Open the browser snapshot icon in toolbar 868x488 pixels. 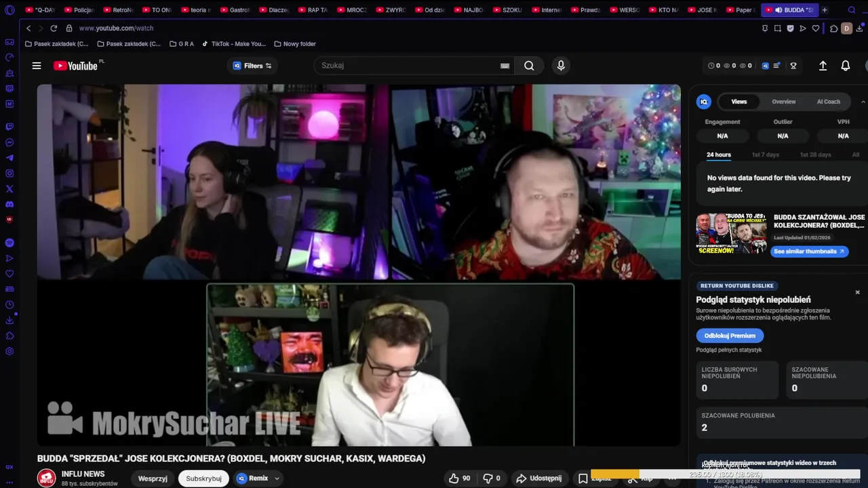pos(778,28)
